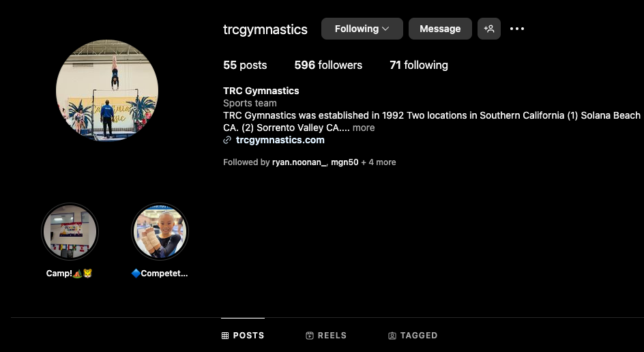Open the Camp! story highlight
Viewport: 644px width, 352px height.
[x=70, y=232]
